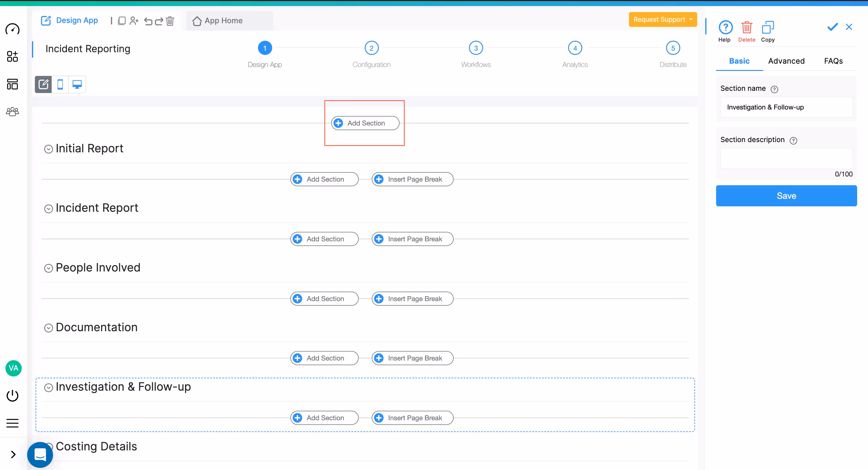Open the Request Support dropdown

tap(662, 20)
